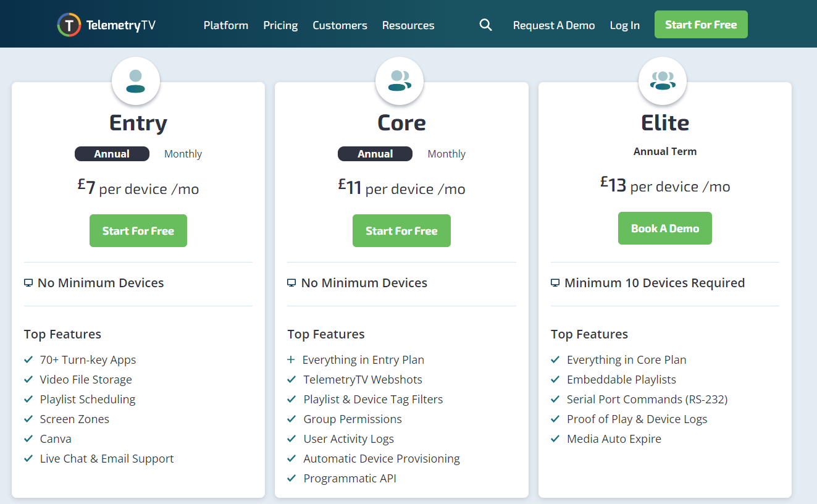Click Start For Free under Entry plan
Image resolution: width=817 pixels, height=504 pixels.
click(x=138, y=230)
